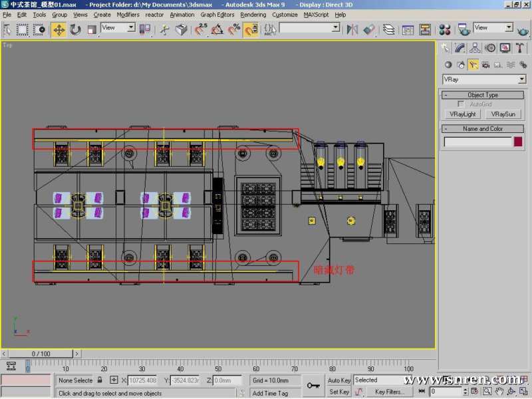Switch to the Display command panel tab

[x=505, y=48]
